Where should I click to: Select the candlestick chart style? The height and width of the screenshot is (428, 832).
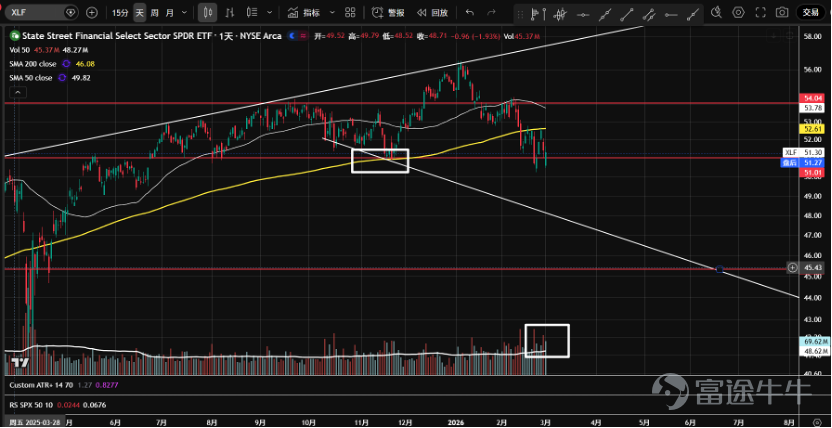tap(207, 12)
